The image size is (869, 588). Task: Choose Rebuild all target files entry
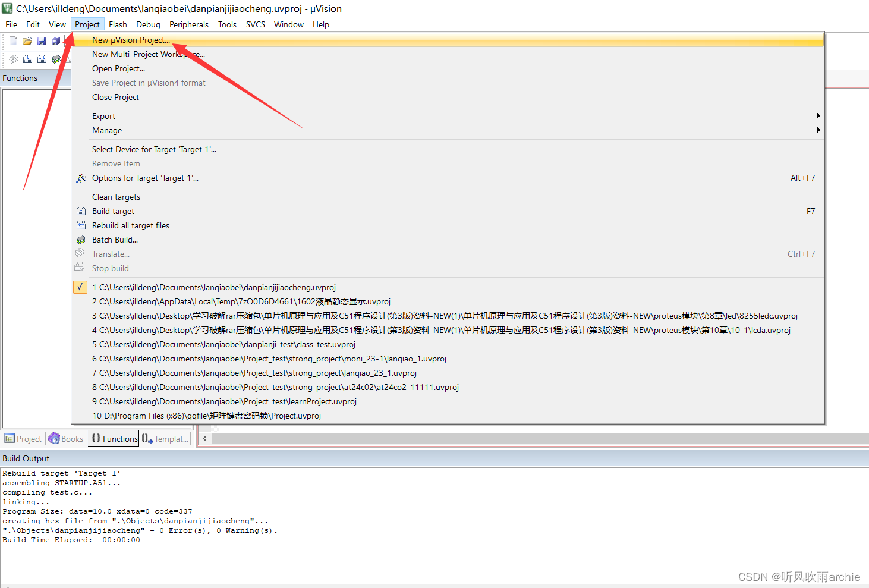(448, 225)
